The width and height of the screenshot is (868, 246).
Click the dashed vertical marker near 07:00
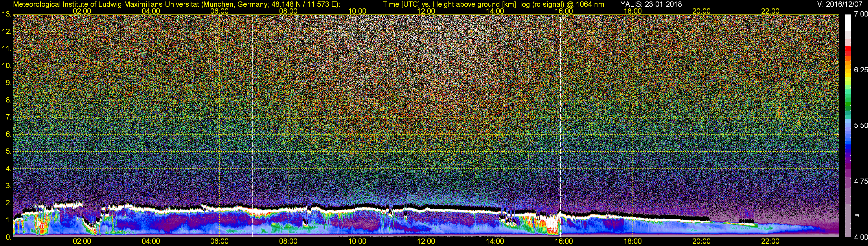click(x=252, y=126)
